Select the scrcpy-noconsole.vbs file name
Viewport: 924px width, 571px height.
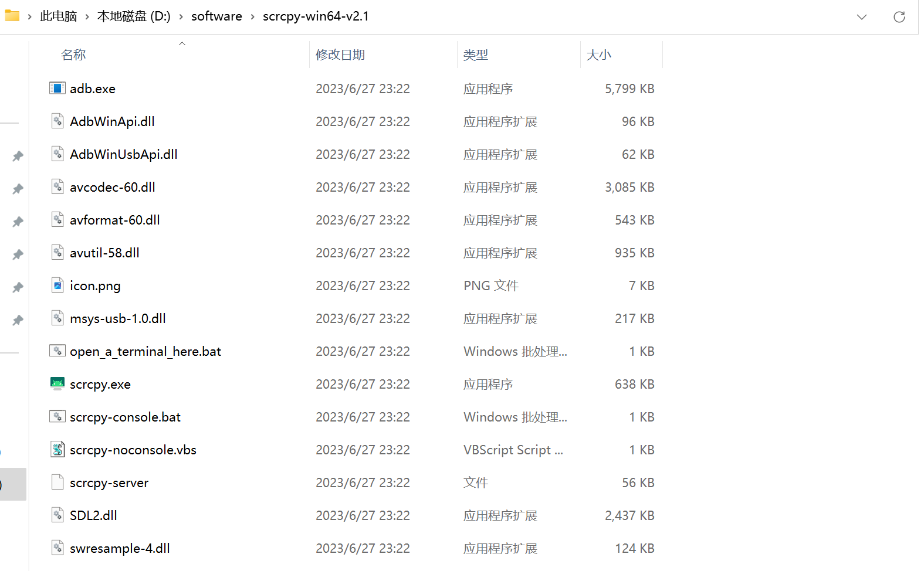[133, 450]
